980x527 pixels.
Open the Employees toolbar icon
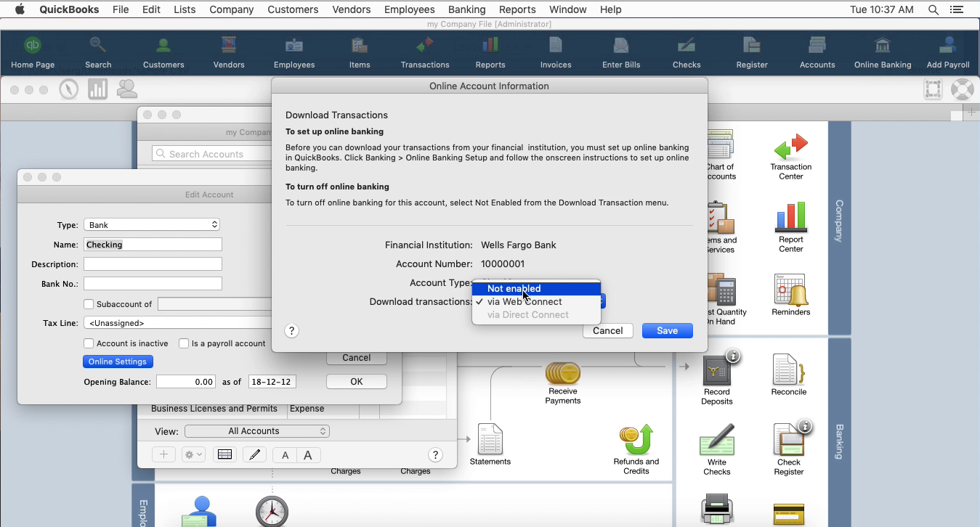tap(294, 52)
